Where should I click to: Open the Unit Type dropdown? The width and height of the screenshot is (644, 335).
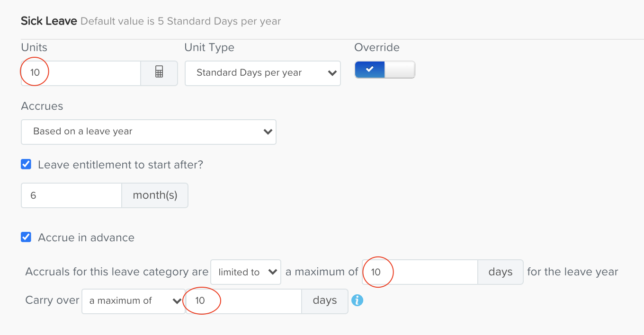tap(263, 73)
